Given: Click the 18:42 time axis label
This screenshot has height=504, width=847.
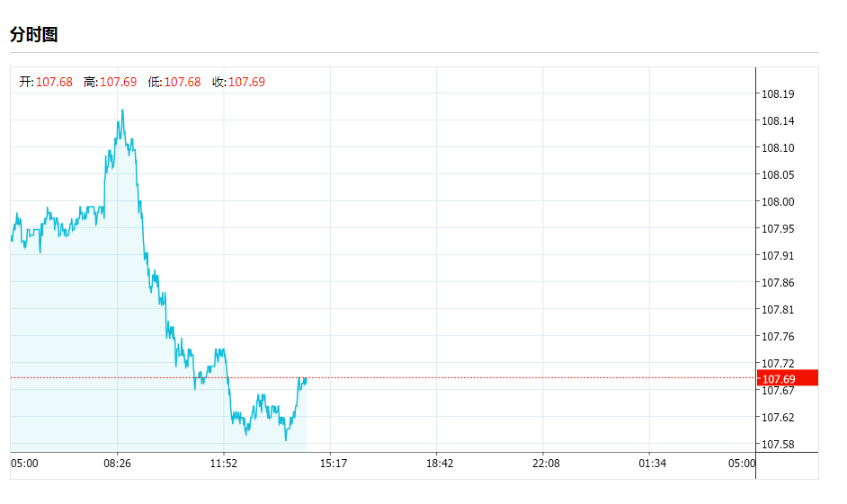Looking at the screenshot, I should coord(440,464).
